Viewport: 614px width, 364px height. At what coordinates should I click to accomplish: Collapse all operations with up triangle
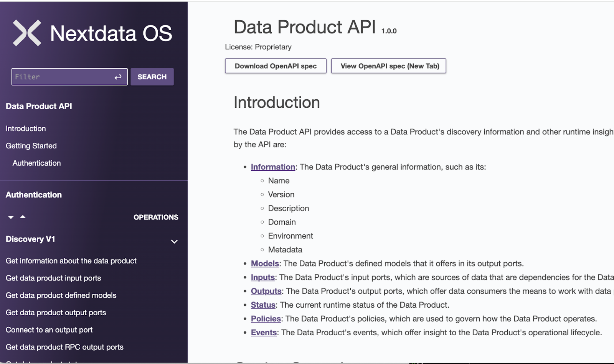coord(23,217)
